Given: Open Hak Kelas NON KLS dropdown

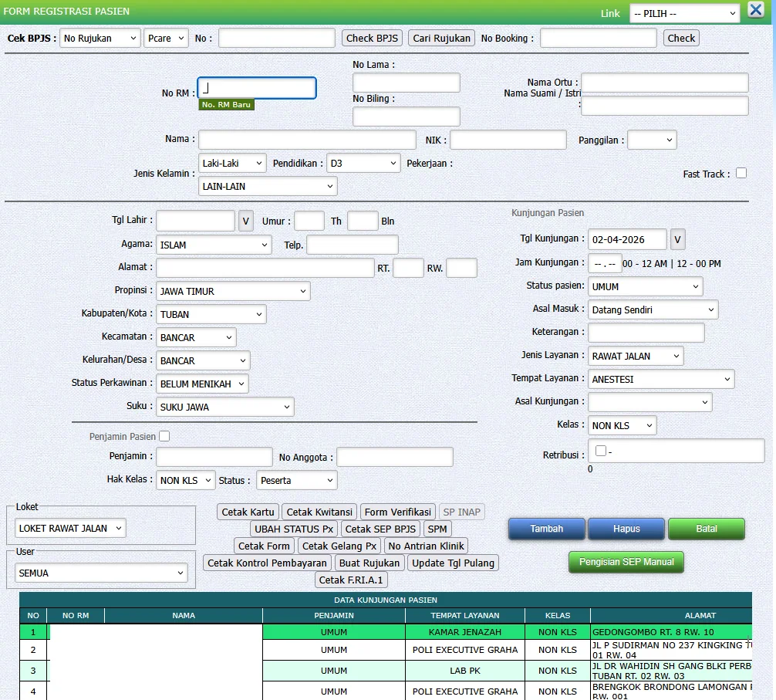Looking at the screenshot, I should pos(186,480).
